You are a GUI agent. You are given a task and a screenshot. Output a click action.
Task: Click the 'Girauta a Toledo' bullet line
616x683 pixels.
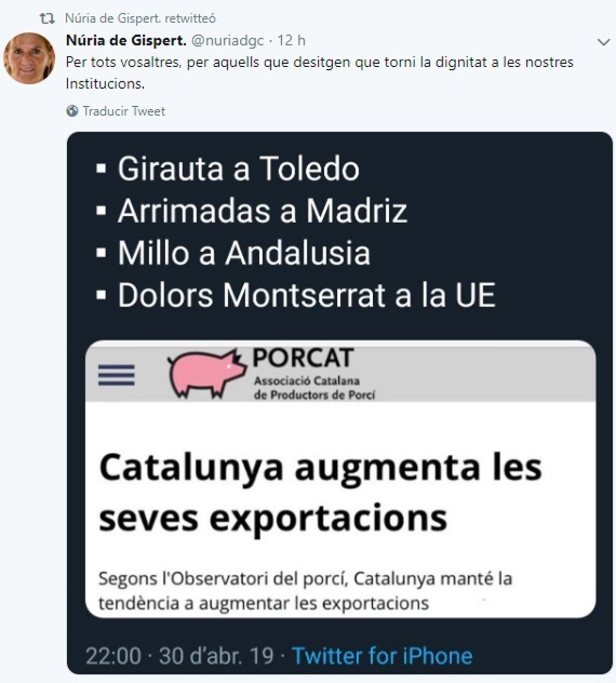(x=228, y=168)
